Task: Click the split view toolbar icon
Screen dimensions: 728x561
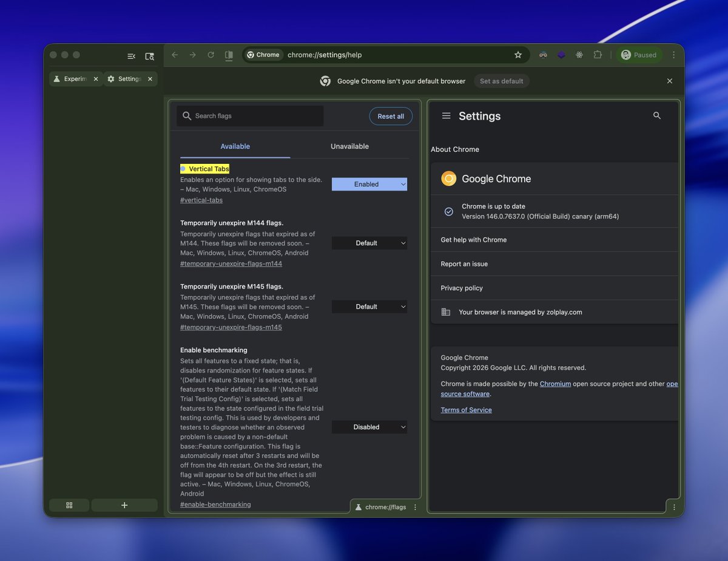Action: click(229, 55)
